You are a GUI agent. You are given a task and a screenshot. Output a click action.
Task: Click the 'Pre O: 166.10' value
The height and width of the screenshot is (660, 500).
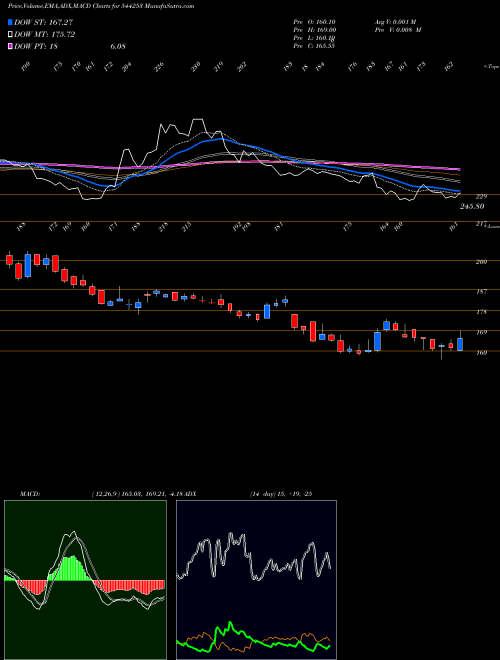(314, 22)
